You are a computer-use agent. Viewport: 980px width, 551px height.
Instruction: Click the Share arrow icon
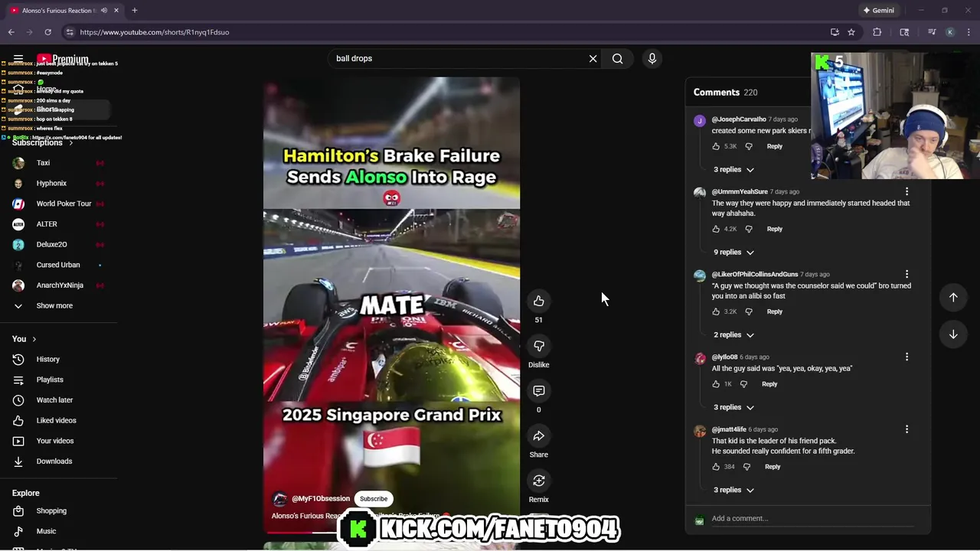point(539,436)
